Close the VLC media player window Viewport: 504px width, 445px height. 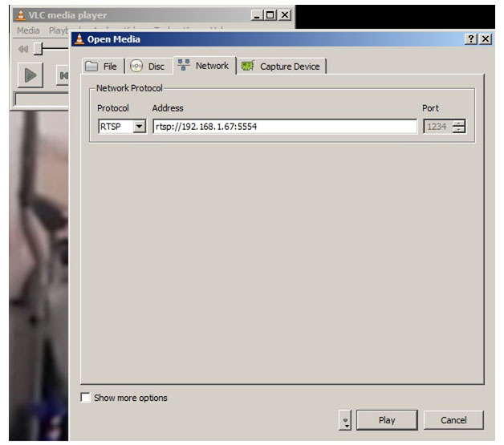(x=285, y=15)
